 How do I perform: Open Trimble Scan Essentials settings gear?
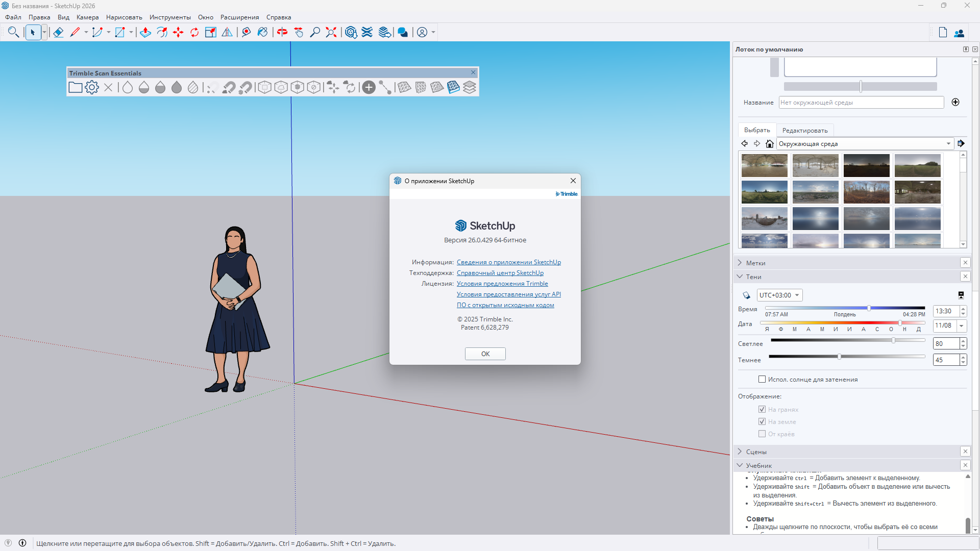click(x=92, y=87)
